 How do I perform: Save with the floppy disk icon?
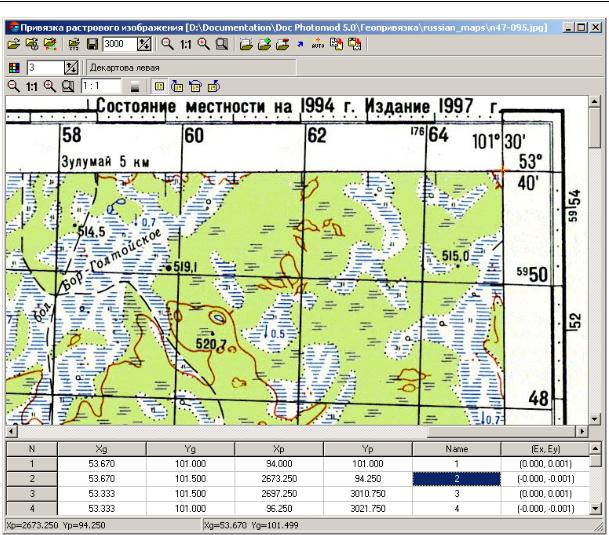pos(92,44)
